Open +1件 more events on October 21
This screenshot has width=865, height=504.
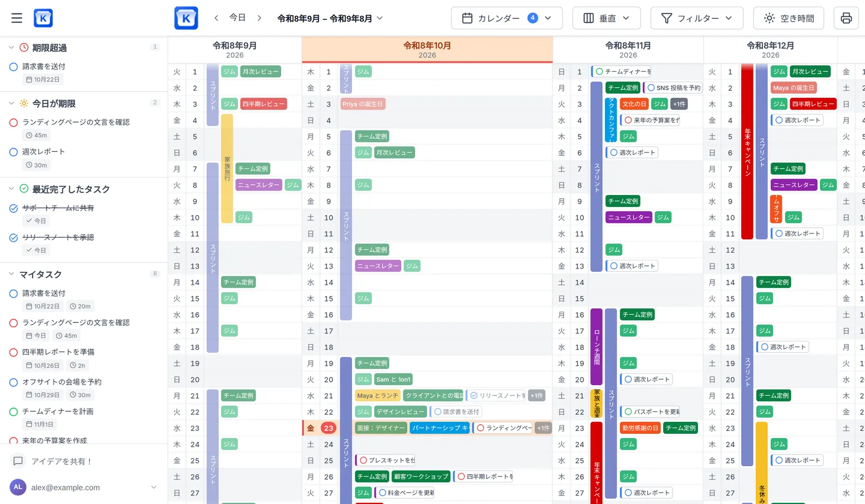(x=536, y=395)
